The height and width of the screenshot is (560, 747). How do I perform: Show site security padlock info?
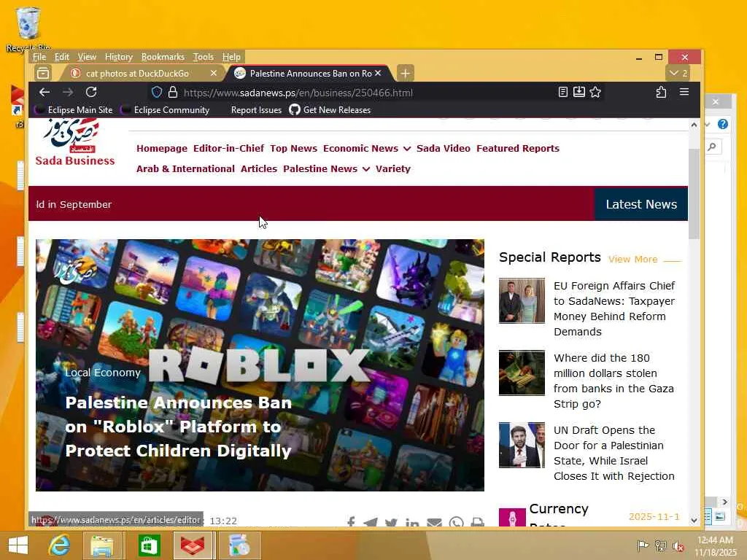tap(173, 92)
